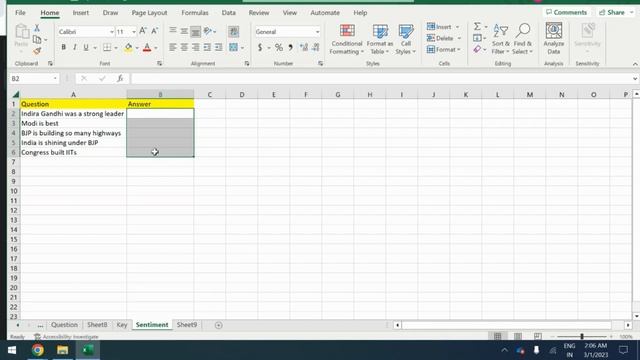
Task: Toggle Bold formatting
Action: coord(63,48)
